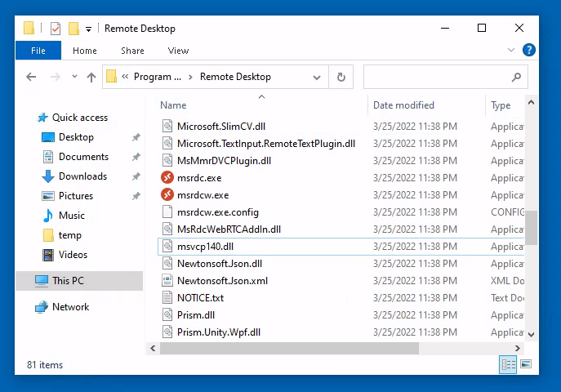The height and width of the screenshot is (392, 561).
Task: Open the File ribbon tab
Action: tap(38, 51)
